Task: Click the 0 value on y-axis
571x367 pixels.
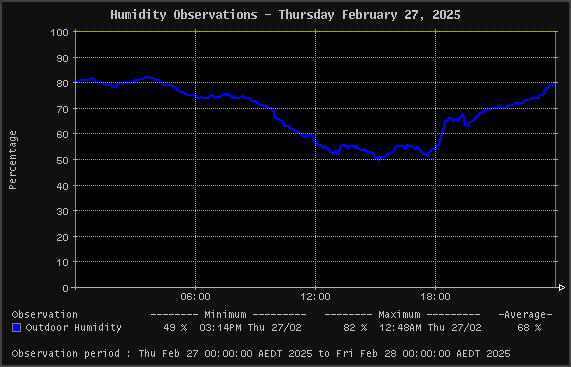Action: pyautogui.click(x=66, y=288)
